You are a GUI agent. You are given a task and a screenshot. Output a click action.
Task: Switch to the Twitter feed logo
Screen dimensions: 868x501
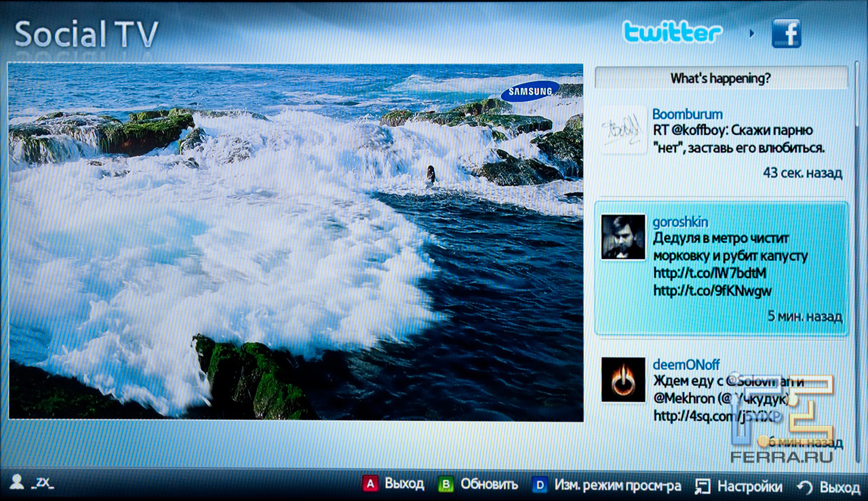pyautogui.click(x=672, y=32)
